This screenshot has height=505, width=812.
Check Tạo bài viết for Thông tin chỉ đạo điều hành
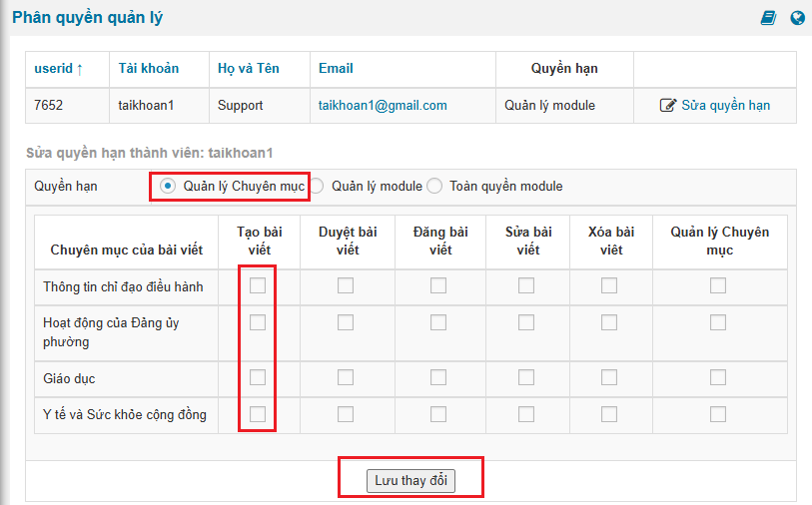tap(258, 285)
